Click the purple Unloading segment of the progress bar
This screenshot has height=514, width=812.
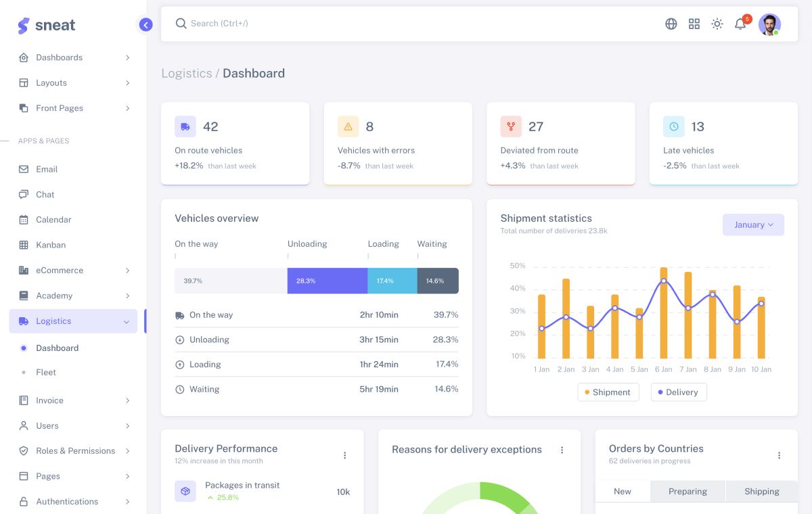(327, 281)
